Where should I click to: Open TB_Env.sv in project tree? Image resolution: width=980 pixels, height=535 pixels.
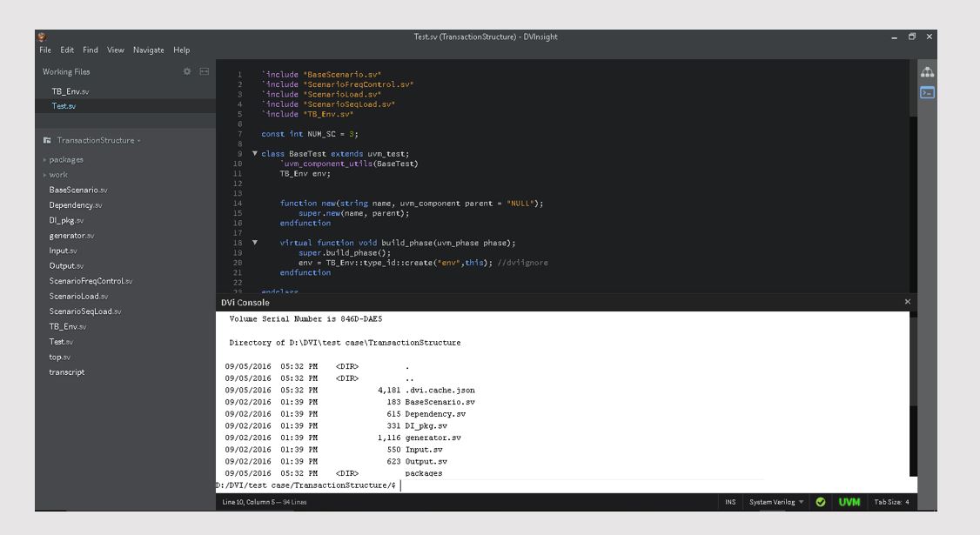[68, 326]
